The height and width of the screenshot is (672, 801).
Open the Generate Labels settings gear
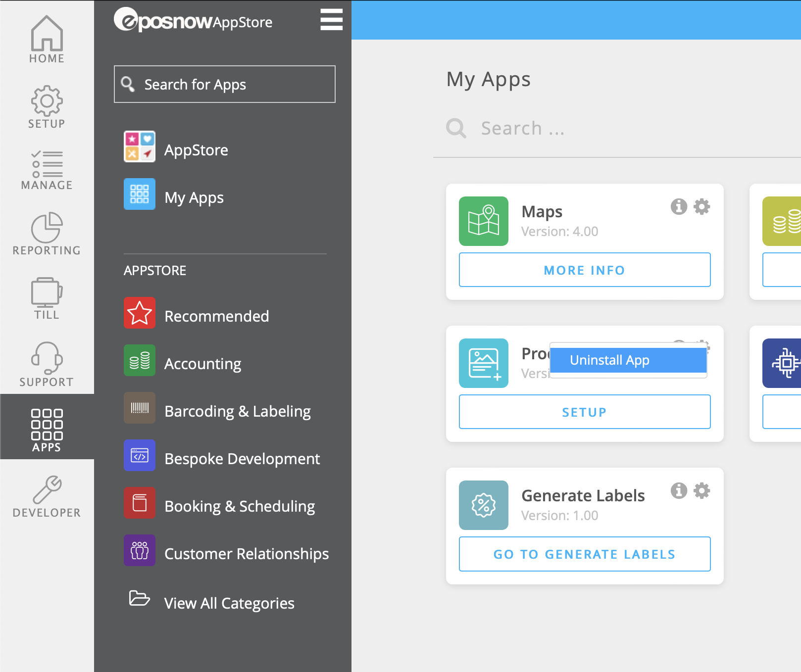pos(701,490)
